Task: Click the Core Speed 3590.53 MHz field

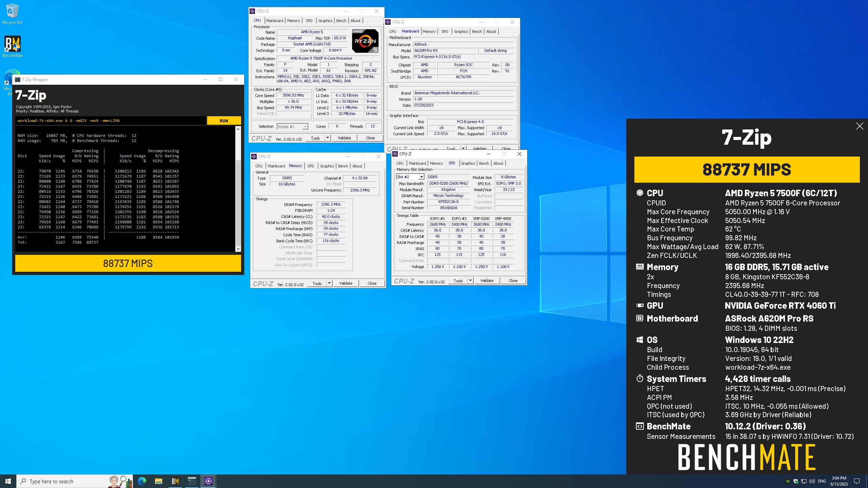Action: point(293,96)
